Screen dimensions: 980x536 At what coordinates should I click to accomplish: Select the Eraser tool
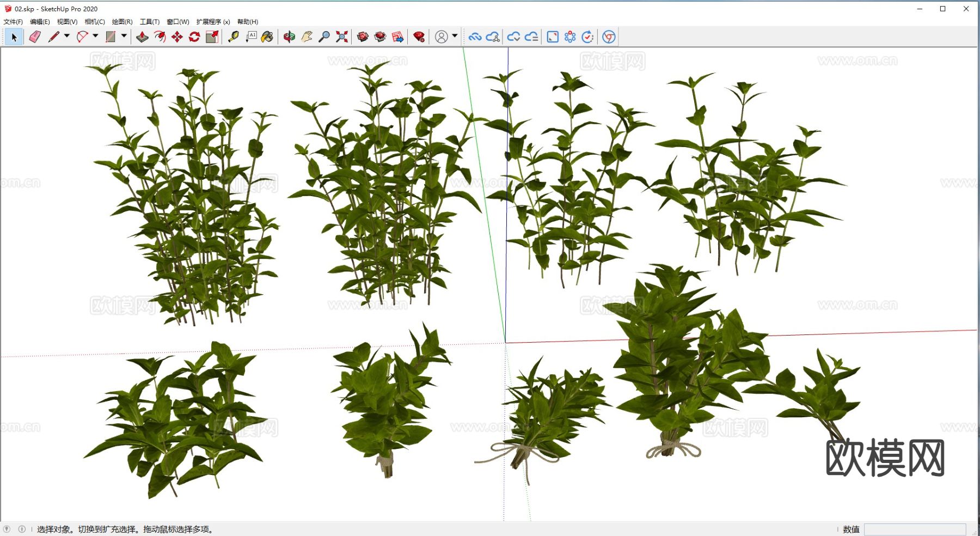(35, 37)
